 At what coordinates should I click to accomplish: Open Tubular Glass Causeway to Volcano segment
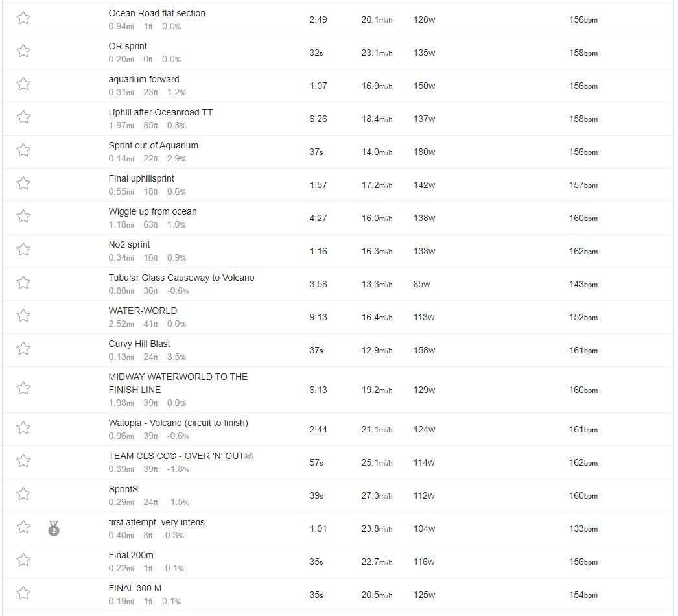[181, 278]
